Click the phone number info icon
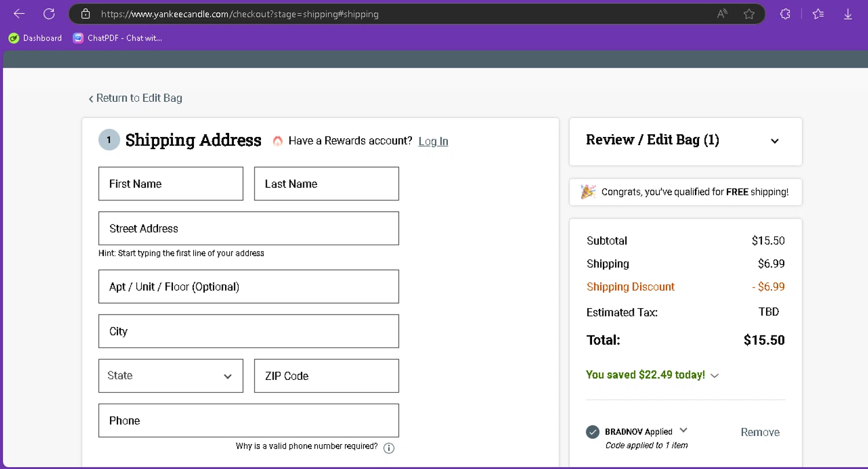 [389, 448]
